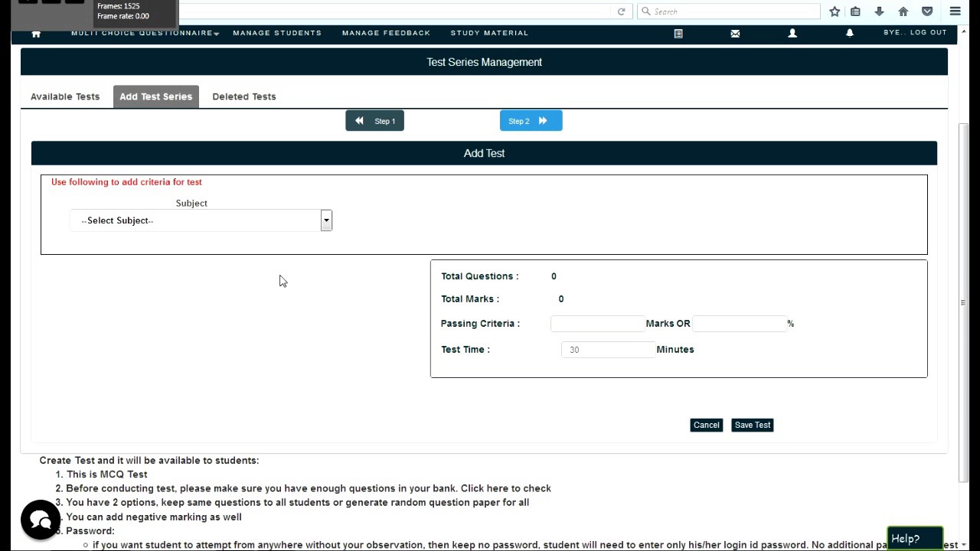Switch to Deleted Tests tab
Viewport: 980px width, 551px height.
(244, 96)
